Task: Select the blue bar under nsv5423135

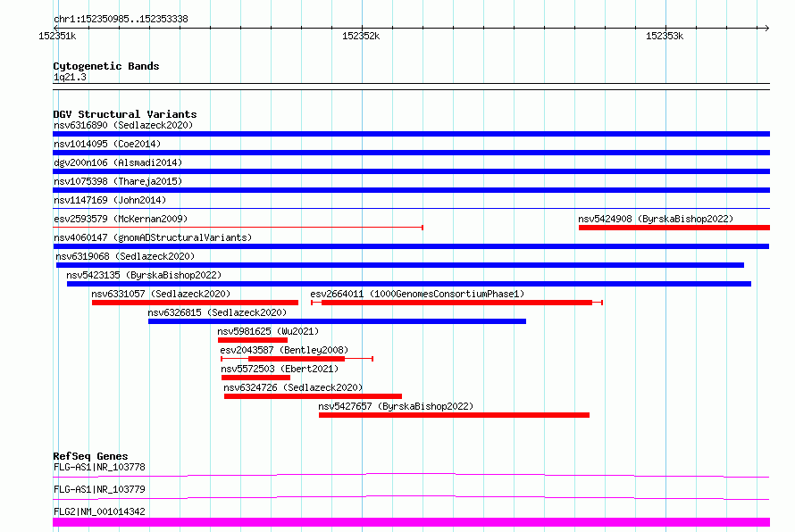Action: click(408, 284)
